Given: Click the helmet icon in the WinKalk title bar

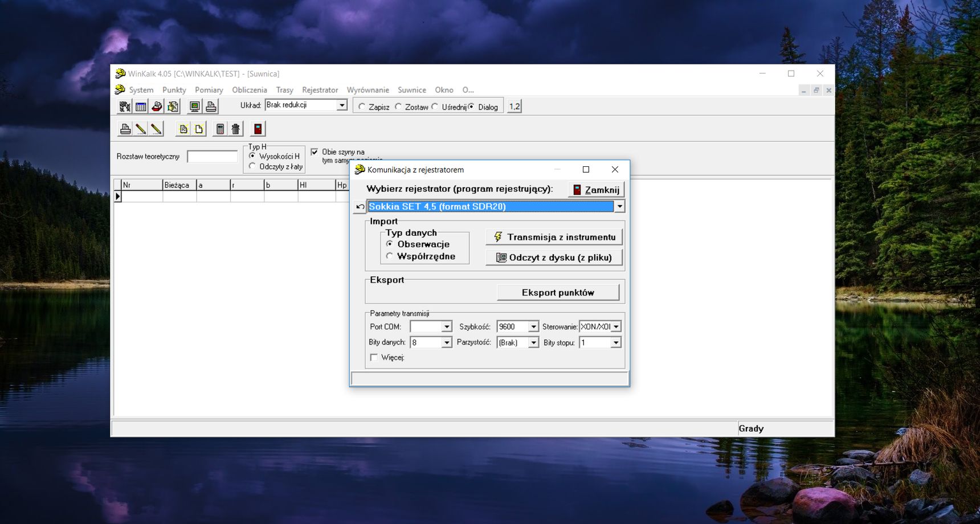Looking at the screenshot, I should pyautogui.click(x=120, y=73).
